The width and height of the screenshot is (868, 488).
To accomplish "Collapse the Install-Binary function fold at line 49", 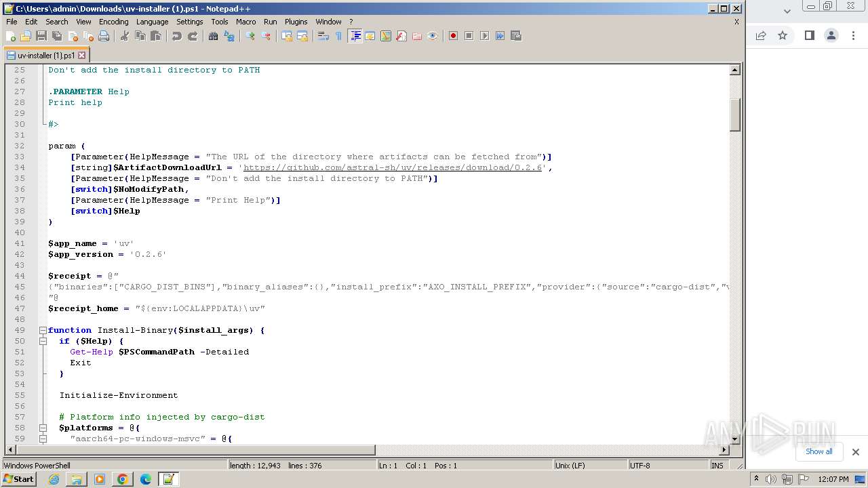I will tap(43, 330).
